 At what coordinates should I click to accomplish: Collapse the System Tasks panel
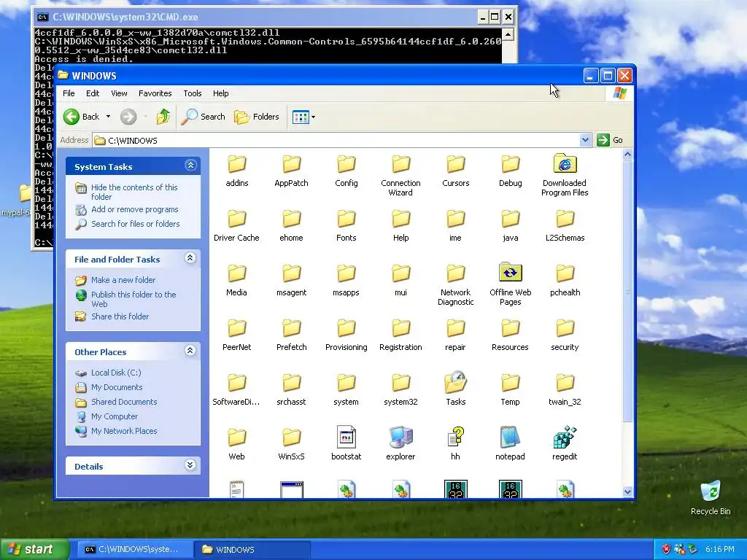pyautogui.click(x=190, y=166)
